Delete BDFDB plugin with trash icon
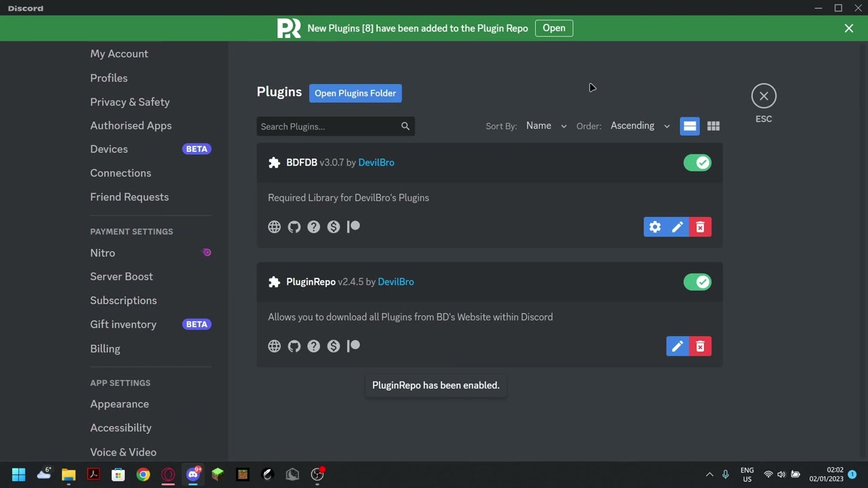 [x=700, y=227]
